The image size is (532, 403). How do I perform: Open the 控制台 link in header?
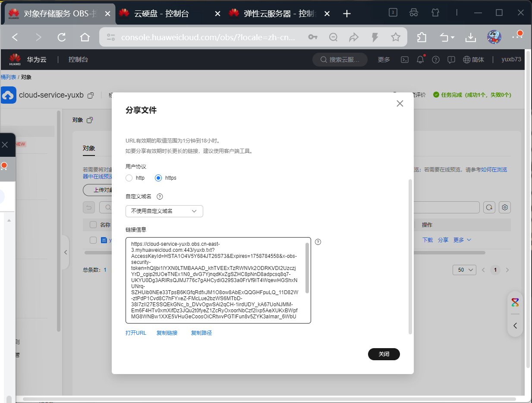point(78,60)
